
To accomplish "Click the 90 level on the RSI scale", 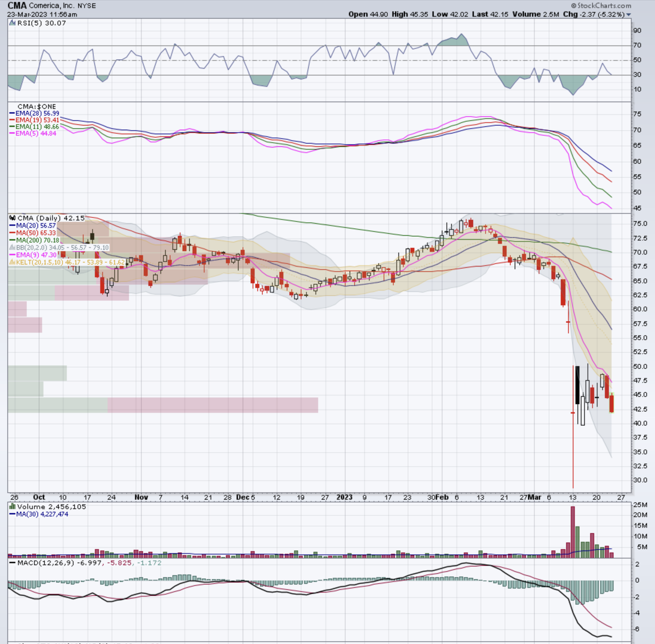I will click(637, 30).
